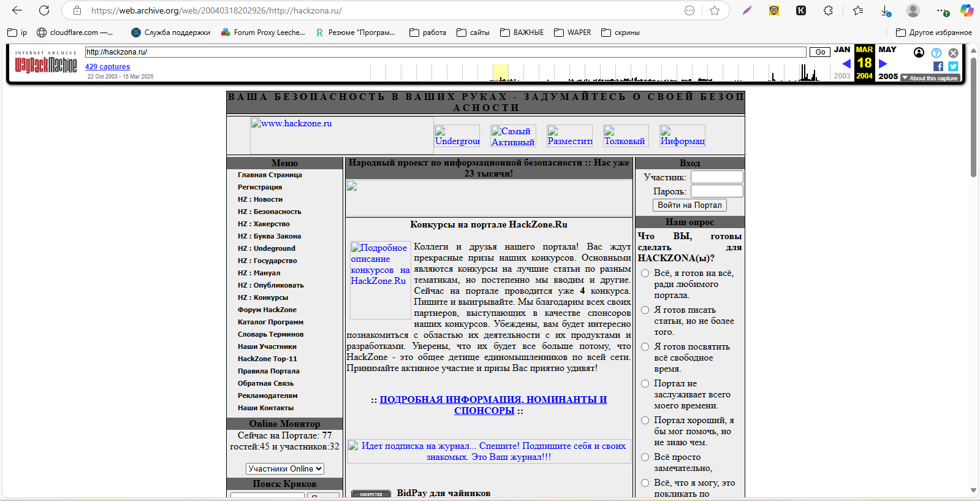Open 'Регистрация' in the site menu
This screenshot has height=501, width=980.
coord(260,187)
